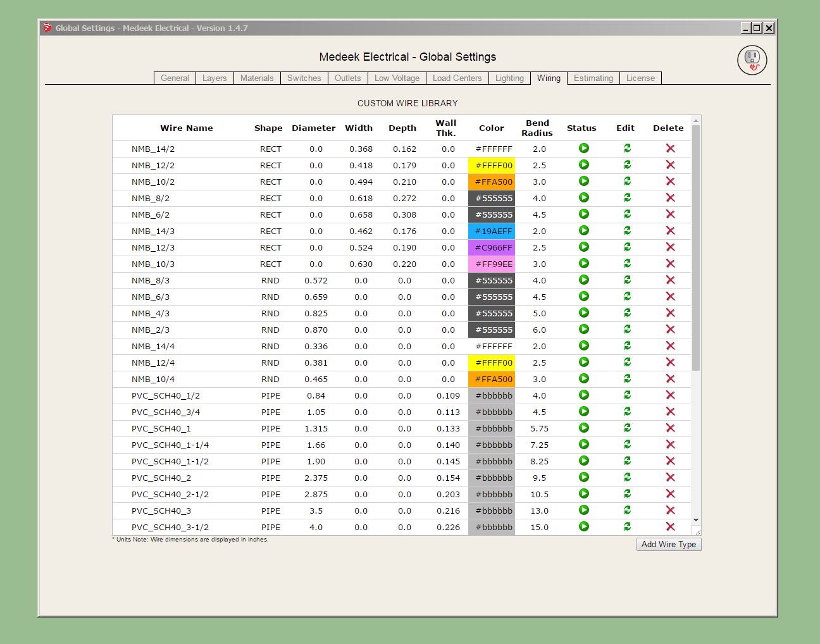Image resolution: width=820 pixels, height=644 pixels.
Task: Click the 1.315 diameter value for PVC_SCH40_1
Action: [316, 428]
